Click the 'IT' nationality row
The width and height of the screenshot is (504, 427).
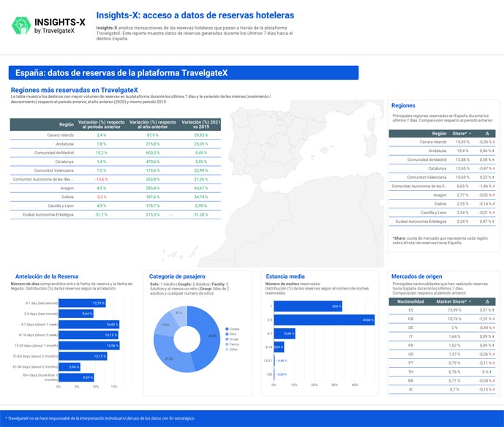tap(442, 336)
